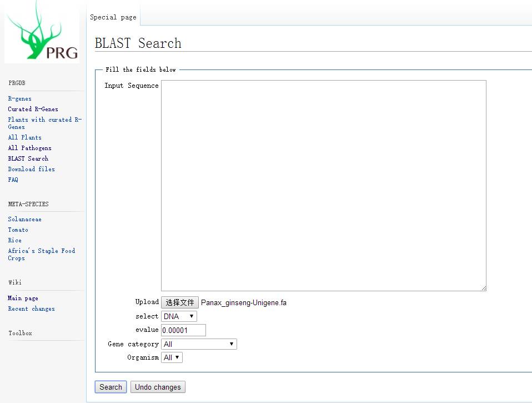The image size is (532, 403).
Task: Open the Download files page
Action: (x=31, y=169)
